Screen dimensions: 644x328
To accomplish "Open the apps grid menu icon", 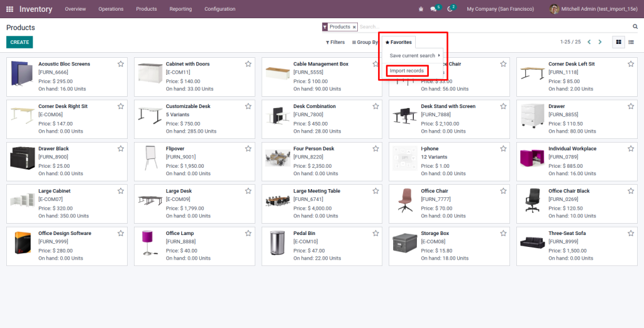I will pyautogui.click(x=9, y=9).
